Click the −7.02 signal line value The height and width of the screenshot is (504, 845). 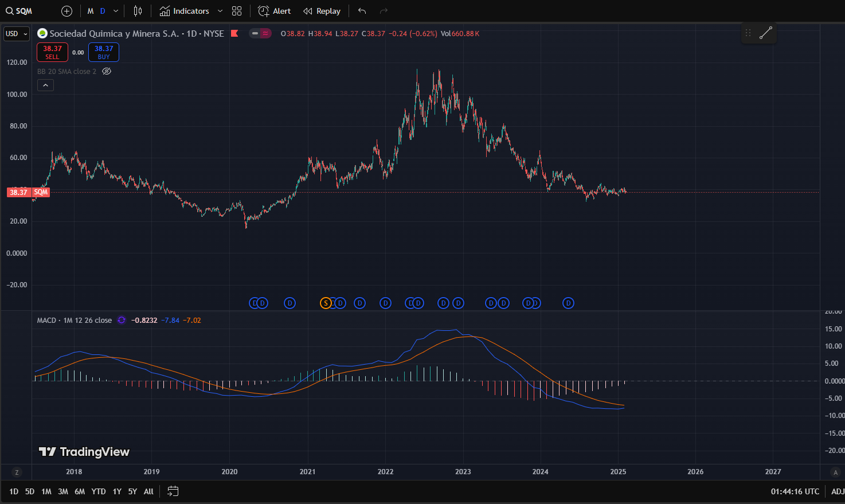(x=192, y=320)
